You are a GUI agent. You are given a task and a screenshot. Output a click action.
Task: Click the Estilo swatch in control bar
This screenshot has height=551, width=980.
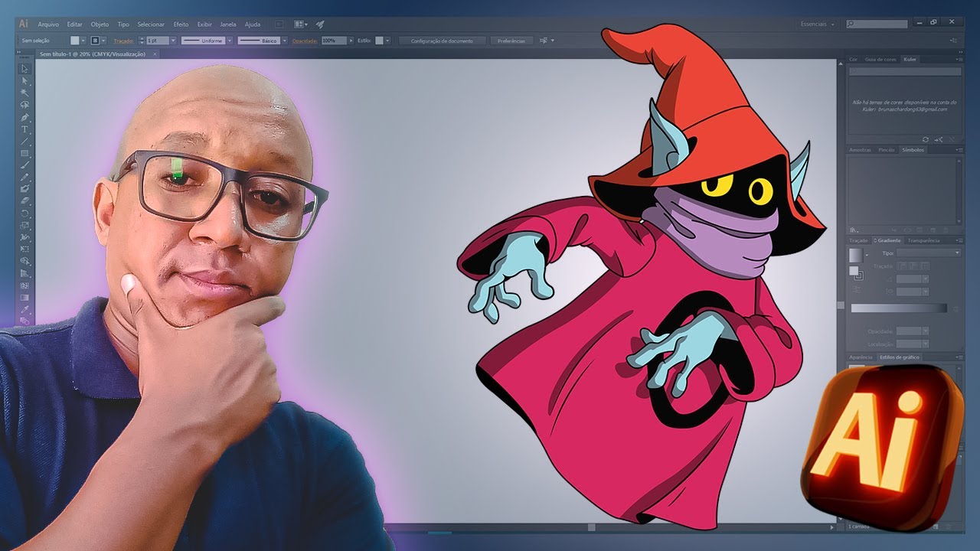tap(379, 41)
